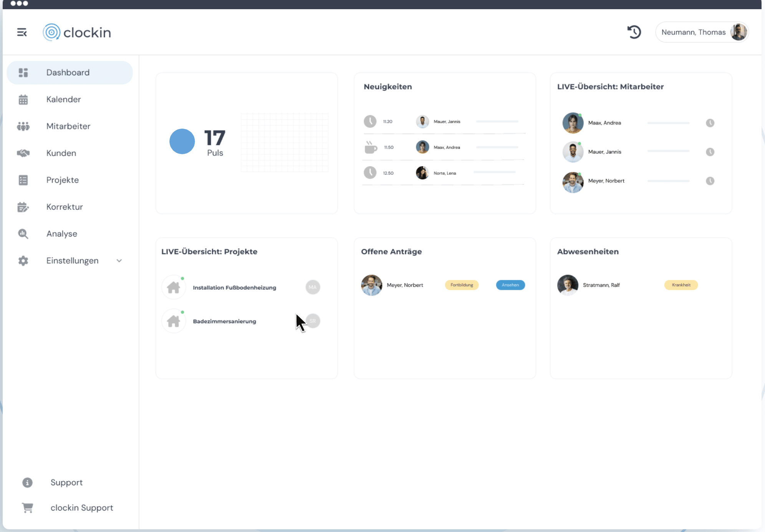765x532 pixels.
Task: Navigate to Projekte
Action: [x=63, y=180]
